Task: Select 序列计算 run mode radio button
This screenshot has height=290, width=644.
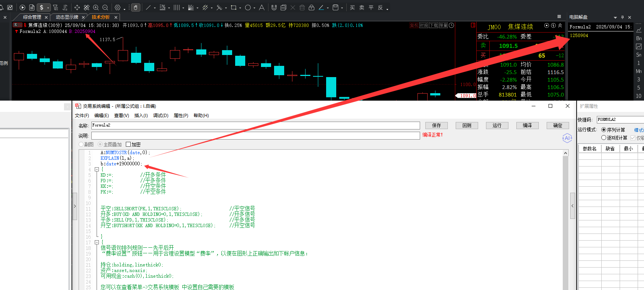Action: (x=604, y=130)
